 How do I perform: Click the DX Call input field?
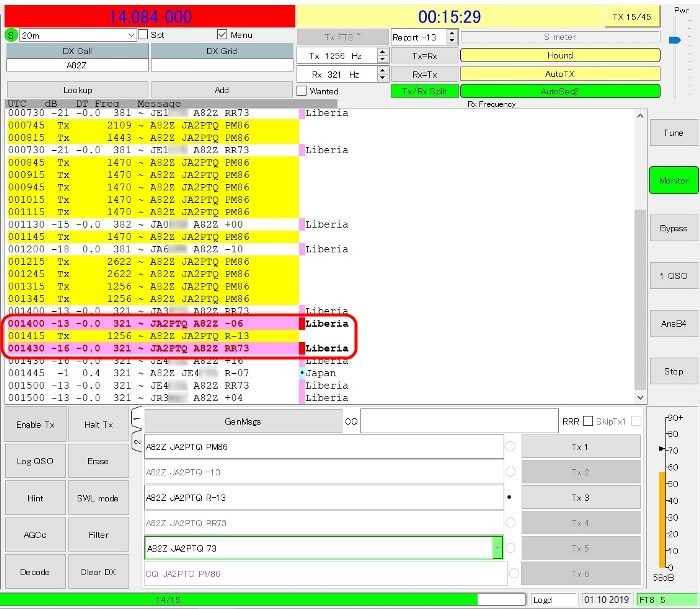coord(77,65)
